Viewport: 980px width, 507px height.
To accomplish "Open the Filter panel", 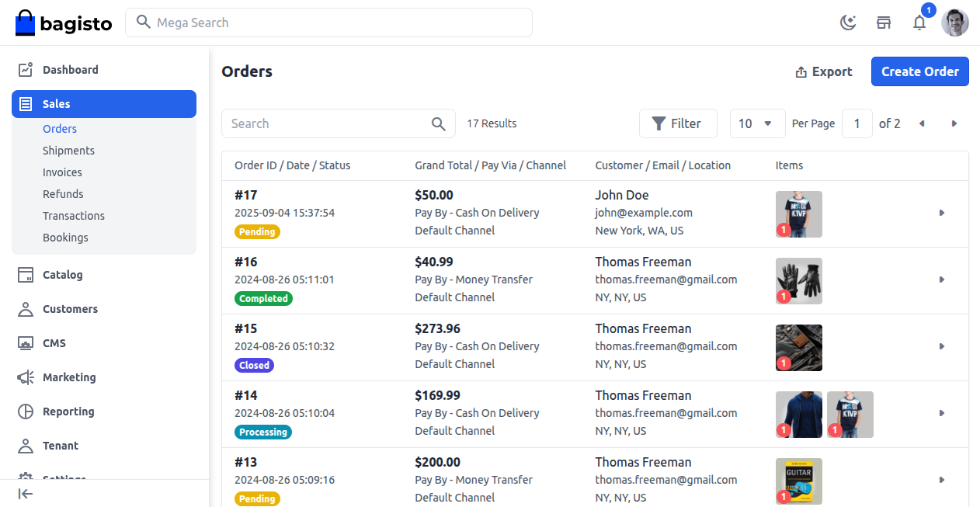I will pos(677,123).
